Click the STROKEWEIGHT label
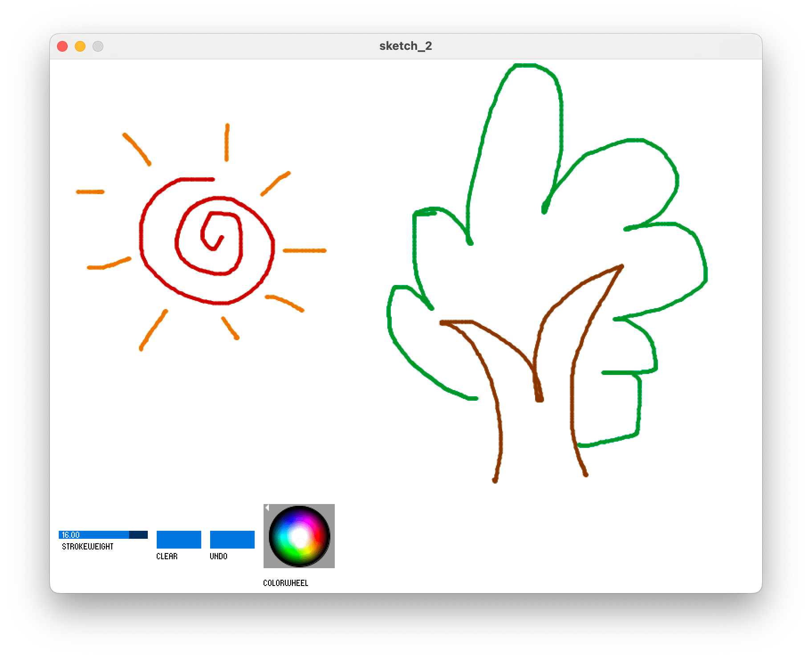This screenshot has width=812, height=659. coord(88,545)
